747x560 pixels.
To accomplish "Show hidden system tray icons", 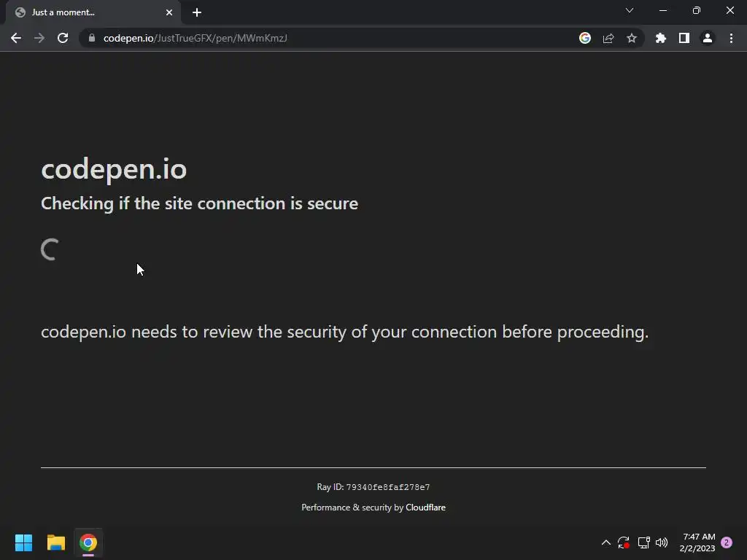I will [606, 542].
